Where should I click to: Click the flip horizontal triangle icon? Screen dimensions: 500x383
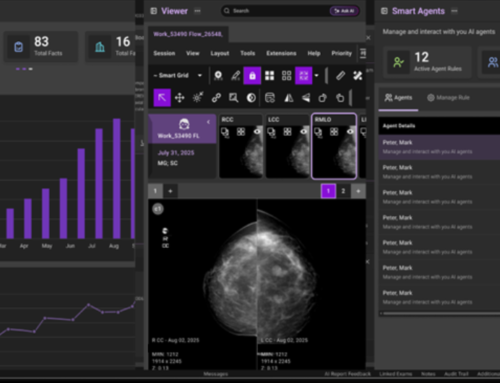click(x=288, y=98)
